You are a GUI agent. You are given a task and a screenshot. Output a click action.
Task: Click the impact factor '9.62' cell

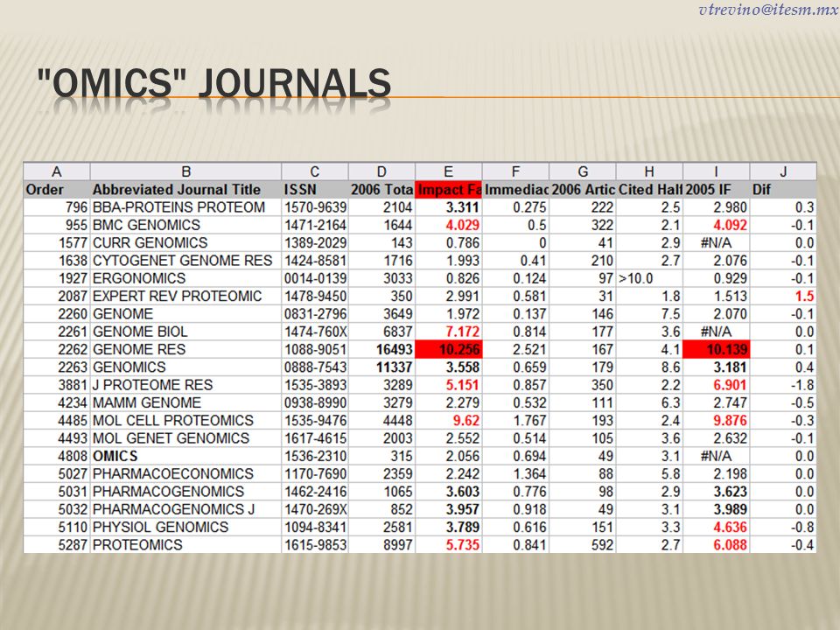point(448,420)
